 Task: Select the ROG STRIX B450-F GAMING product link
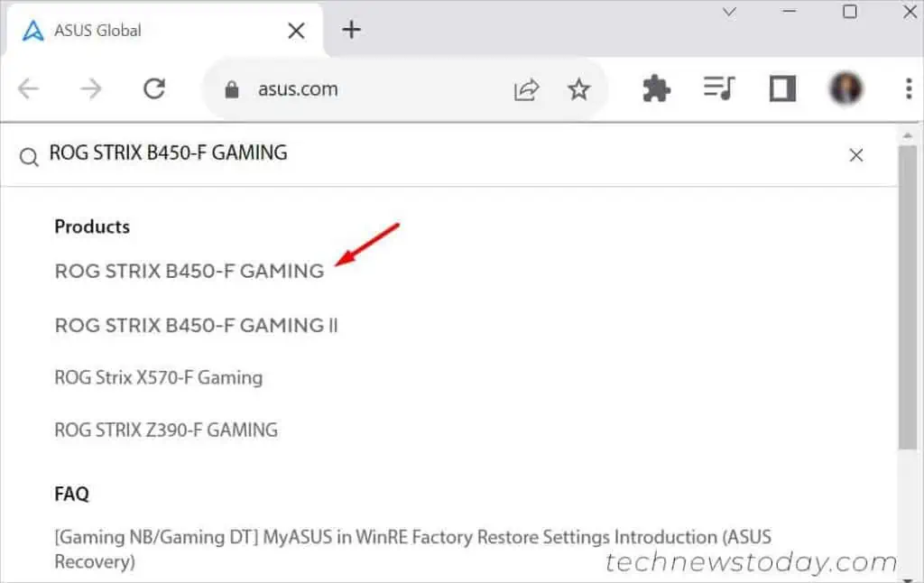(189, 271)
